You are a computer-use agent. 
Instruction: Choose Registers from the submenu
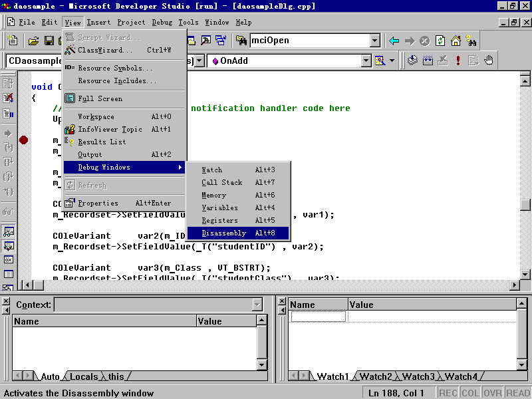coord(238,221)
